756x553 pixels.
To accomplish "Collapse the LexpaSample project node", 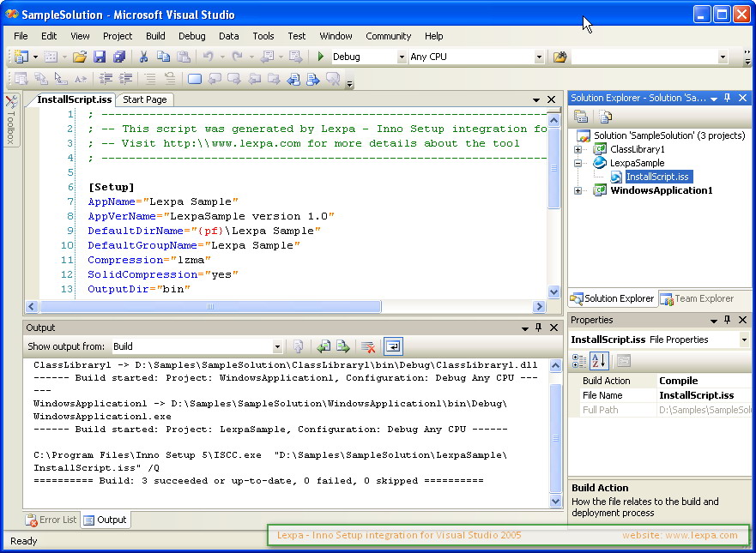I will pyautogui.click(x=578, y=163).
